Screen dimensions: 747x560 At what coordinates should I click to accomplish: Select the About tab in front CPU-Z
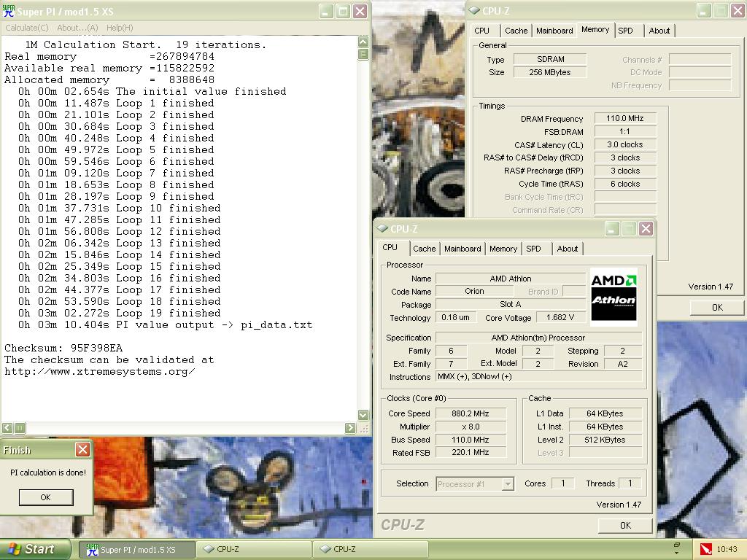pyautogui.click(x=567, y=249)
